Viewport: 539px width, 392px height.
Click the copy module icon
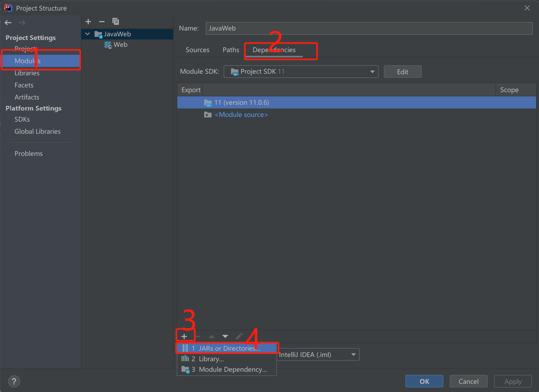coord(116,22)
